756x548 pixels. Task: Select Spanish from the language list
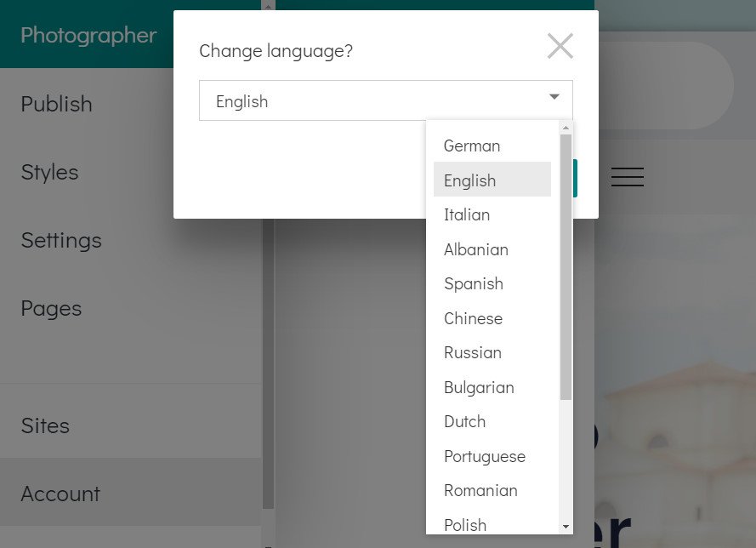(x=474, y=283)
